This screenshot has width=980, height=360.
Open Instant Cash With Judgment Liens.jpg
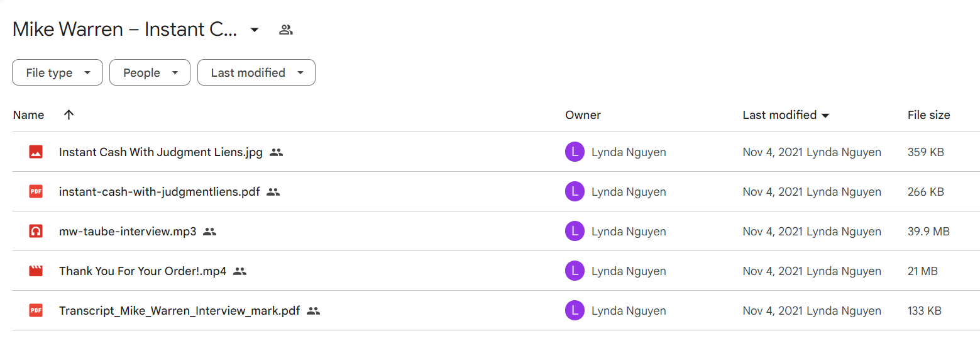click(x=161, y=152)
